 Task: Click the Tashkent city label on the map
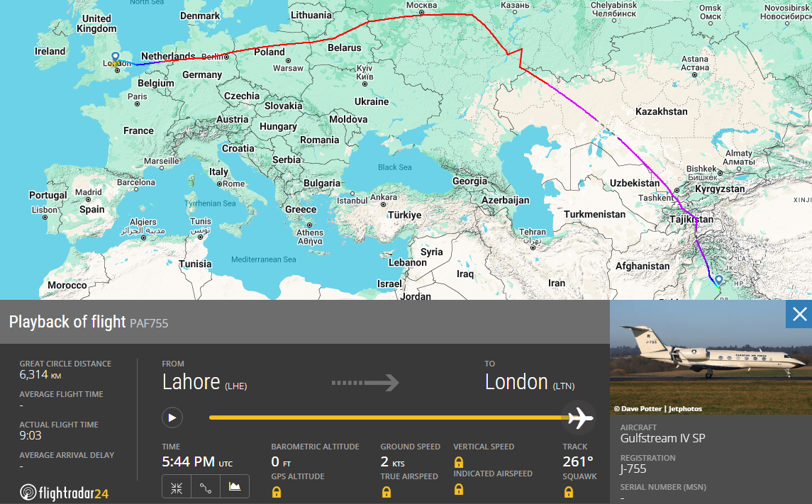point(656,198)
